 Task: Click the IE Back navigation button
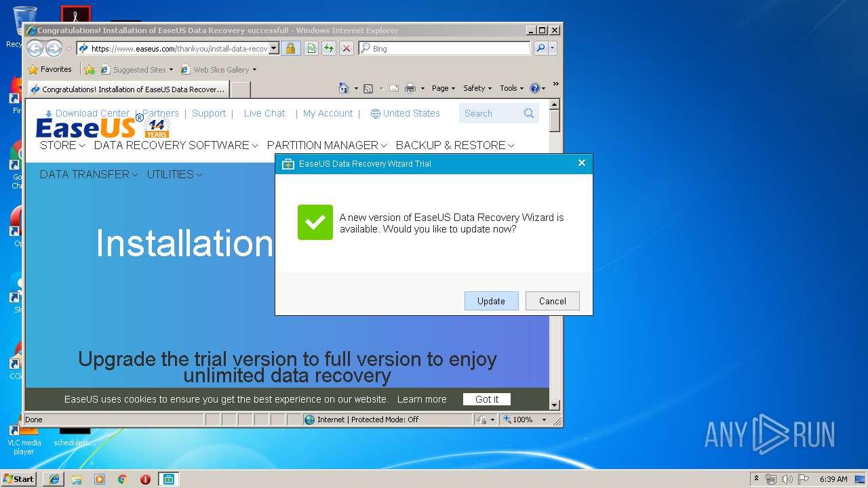pyautogui.click(x=35, y=48)
